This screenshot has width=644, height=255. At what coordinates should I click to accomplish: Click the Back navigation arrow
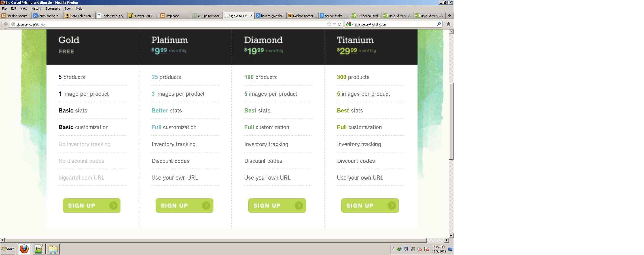[6, 24]
